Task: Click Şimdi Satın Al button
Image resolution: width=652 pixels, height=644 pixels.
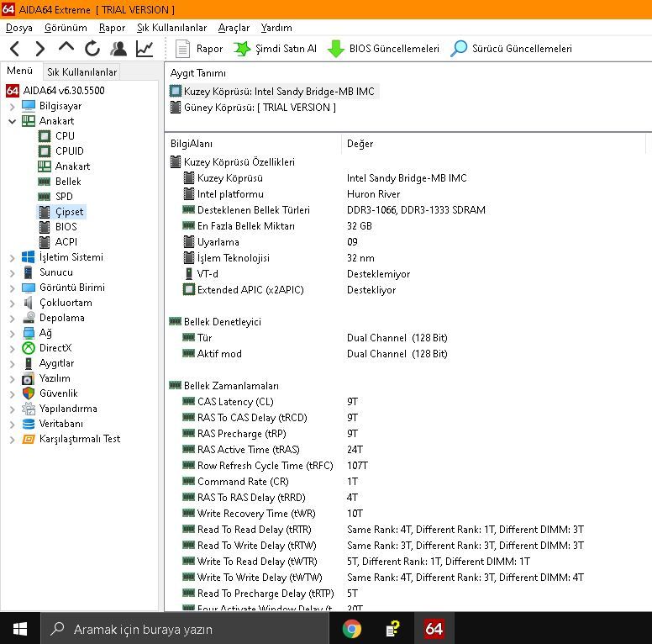Action: [275, 49]
